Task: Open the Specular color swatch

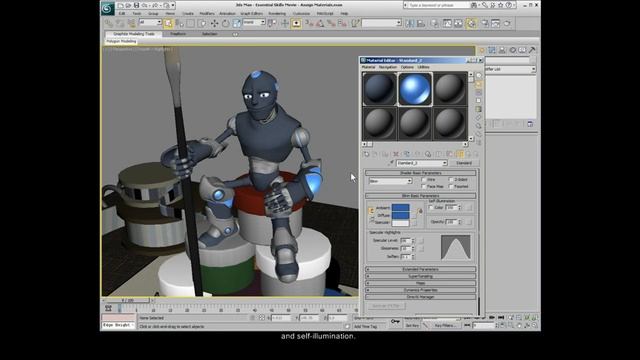Action: [x=400, y=223]
